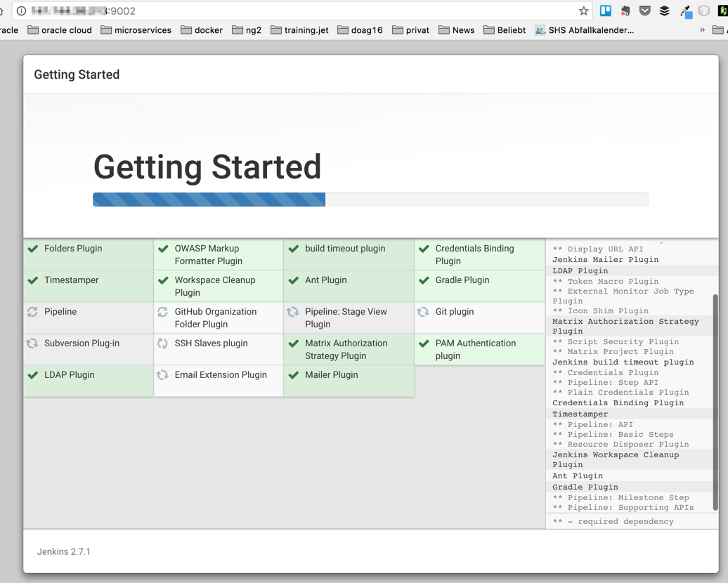This screenshot has height=583, width=728.
Task: Click Jenkins build timeout plugin log entry
Action: [x=623, y=362]
